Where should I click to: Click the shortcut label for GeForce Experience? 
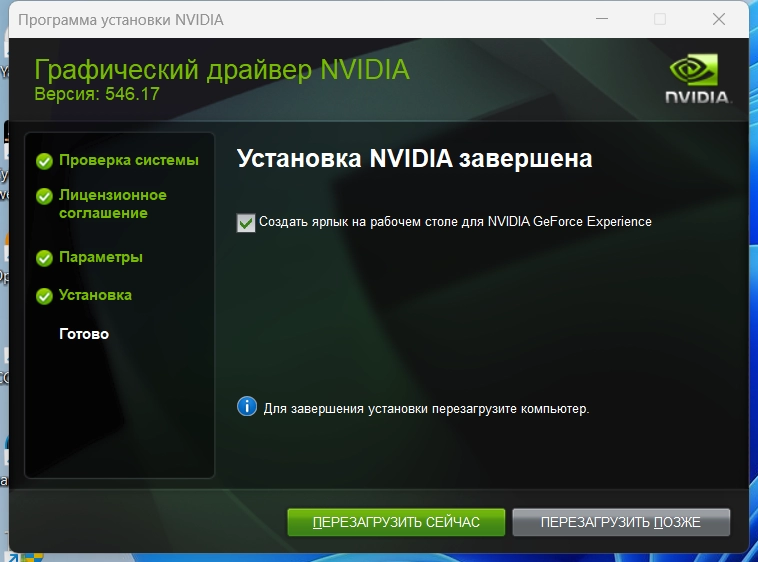[455, 222]
